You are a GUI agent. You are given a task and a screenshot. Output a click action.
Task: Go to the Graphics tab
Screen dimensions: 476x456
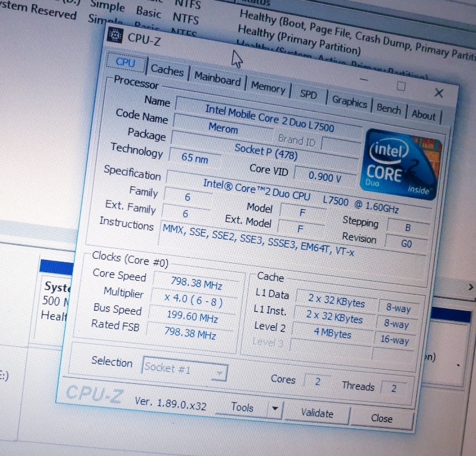[349, 101]
